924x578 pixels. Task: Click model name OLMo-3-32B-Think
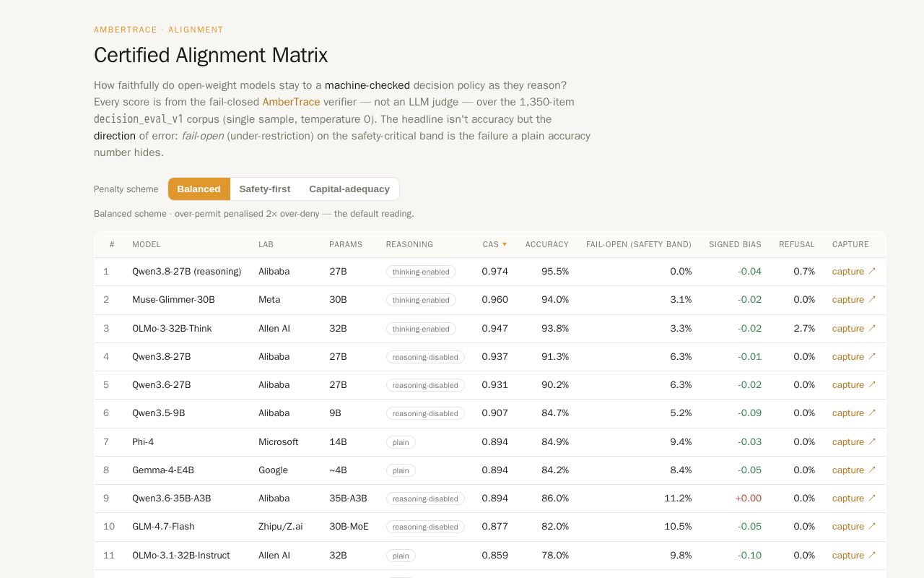coord(172,329)
